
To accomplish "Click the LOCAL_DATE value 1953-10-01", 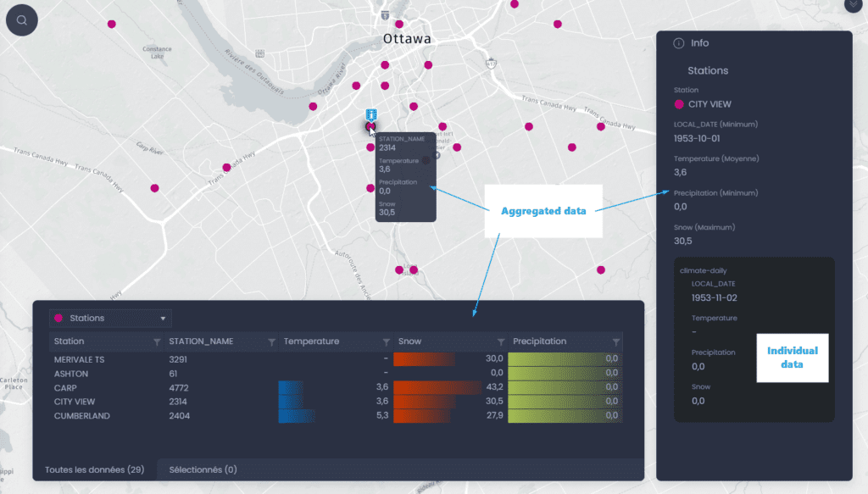I will pyautogui.click(x=697, y=138).
